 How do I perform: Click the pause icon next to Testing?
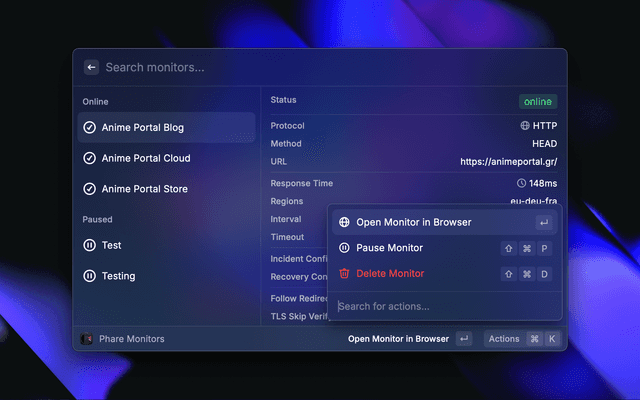(x=90, y=276)
